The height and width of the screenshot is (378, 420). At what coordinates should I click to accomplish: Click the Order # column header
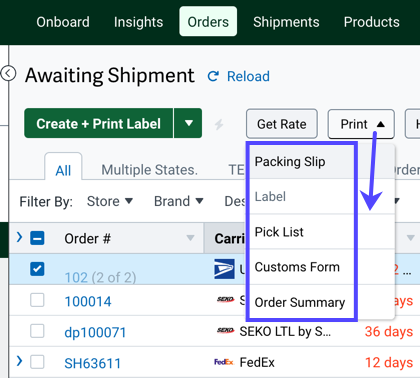pos(87,239)
